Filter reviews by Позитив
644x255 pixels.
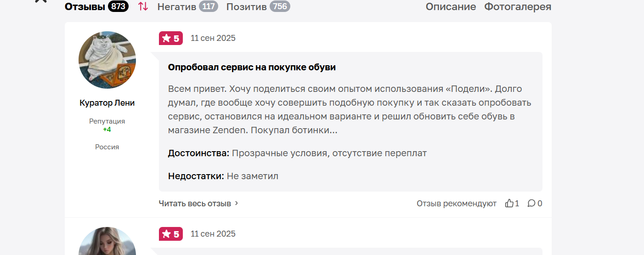click(247, 6)
